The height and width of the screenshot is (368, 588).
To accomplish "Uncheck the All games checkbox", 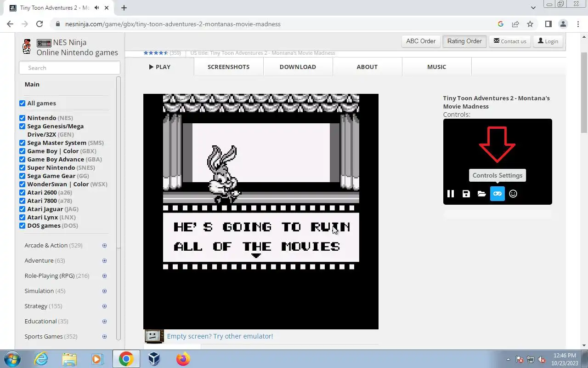I will (22, 103).
